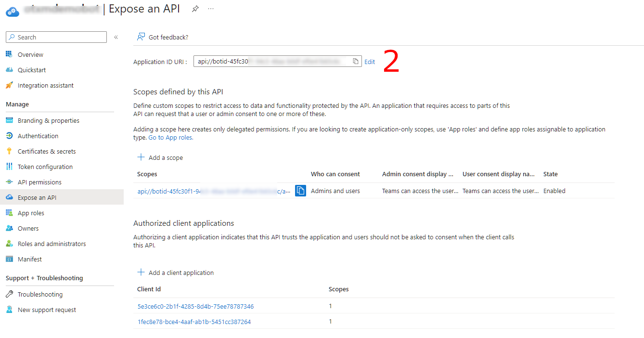Select the Integration assistant icon
Screen dimensions: 644x338
pyautogui.click(x=10, y=85)
